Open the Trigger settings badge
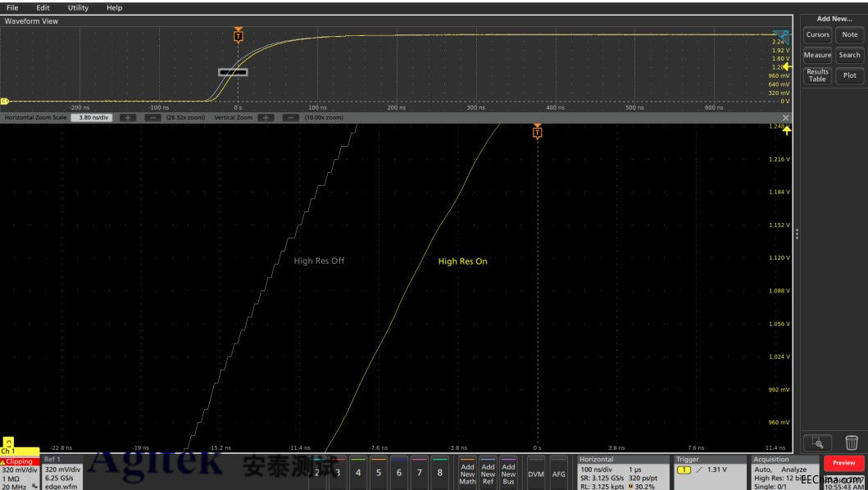This screenshot has width=868, height=490. click(x=710, y=472)
